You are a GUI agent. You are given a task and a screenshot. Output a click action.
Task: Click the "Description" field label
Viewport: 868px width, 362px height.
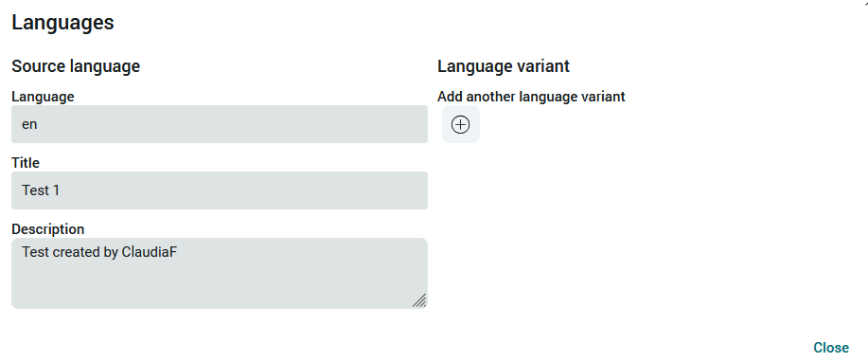[x=48, y=229]
